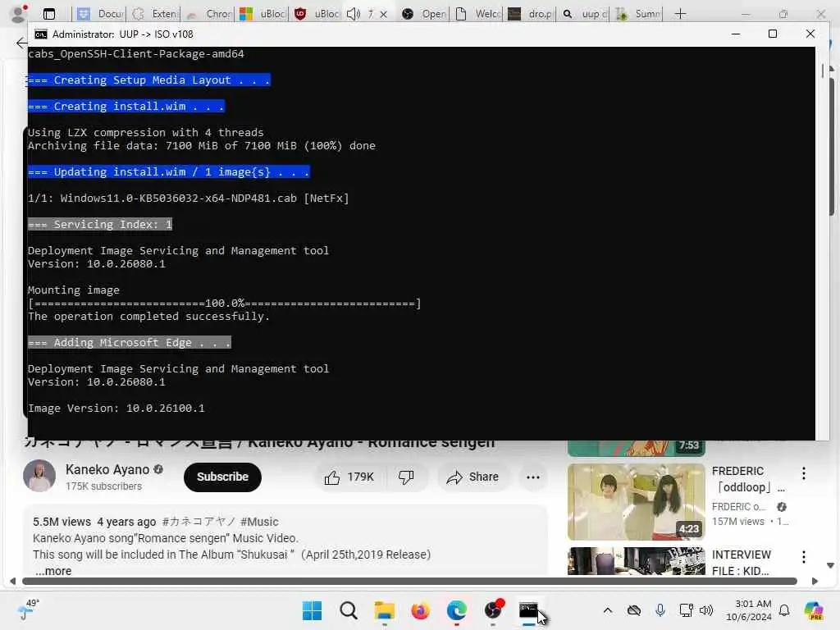Viewport: 840px width, 630px height.
Task: Minimize the UUP -> ISO console window
Action: pyautogui.click(x=736, y=34)
